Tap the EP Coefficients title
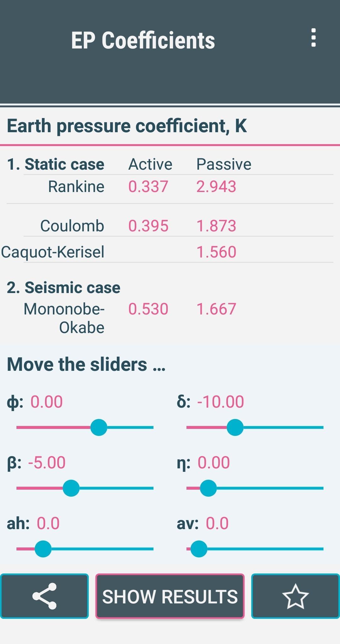This screenshot has height=644, width=340. point(143,41)
